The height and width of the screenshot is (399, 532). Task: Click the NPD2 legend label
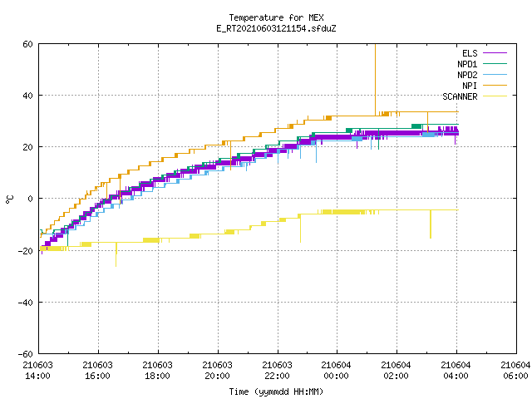tap(467, 75)
